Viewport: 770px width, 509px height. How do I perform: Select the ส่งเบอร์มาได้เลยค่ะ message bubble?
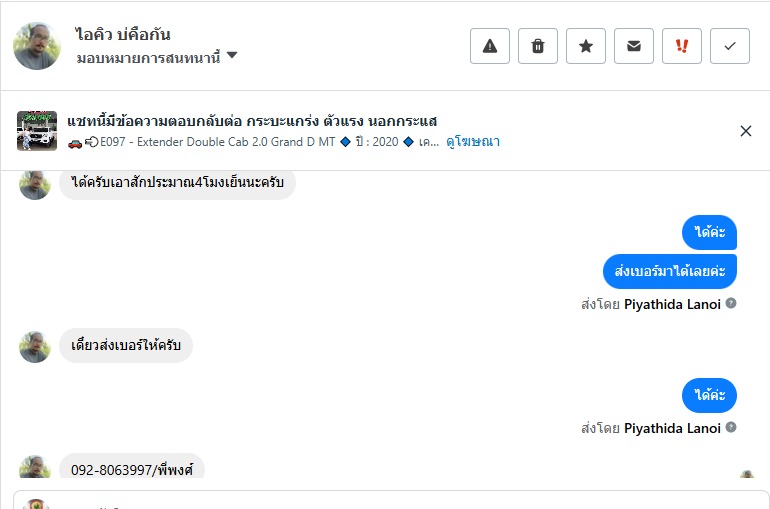tap(670, 270)
